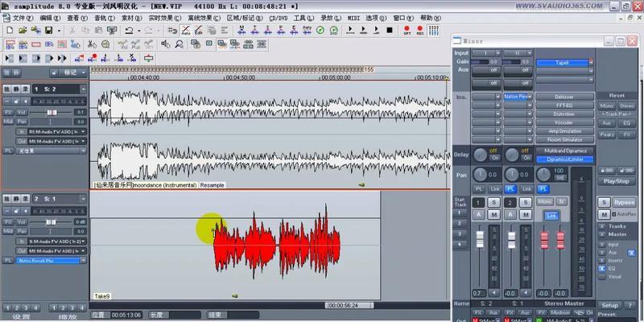
Task: Select the split object scissors tool icon
Action: tap(92, 44)
